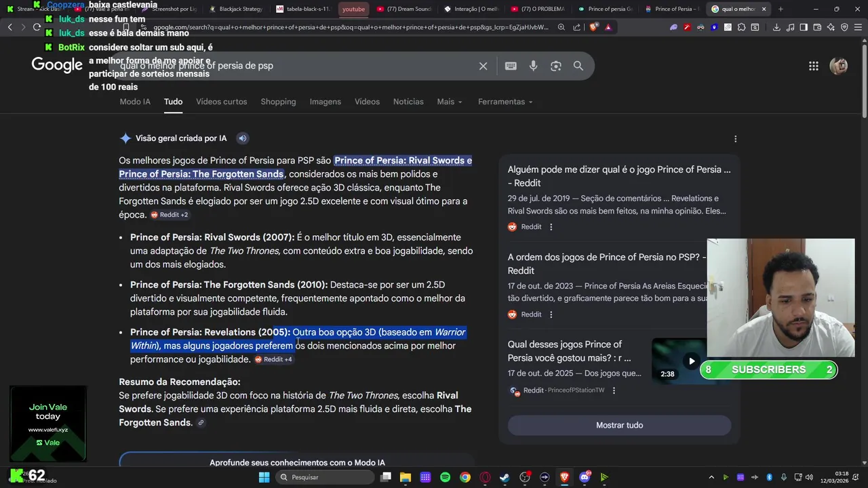This screenshot has height=488, width=868.
Task: Open the Imagens tab
Action: (325, 102)
